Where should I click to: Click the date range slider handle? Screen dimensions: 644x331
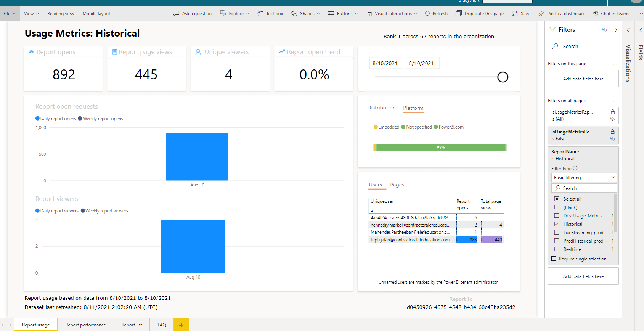(x=503, y=77)
